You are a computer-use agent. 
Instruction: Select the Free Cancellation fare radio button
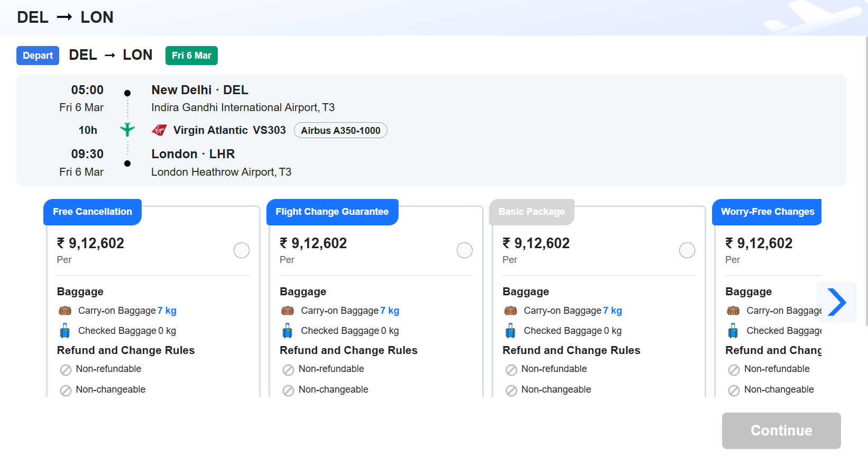point(242,250)
